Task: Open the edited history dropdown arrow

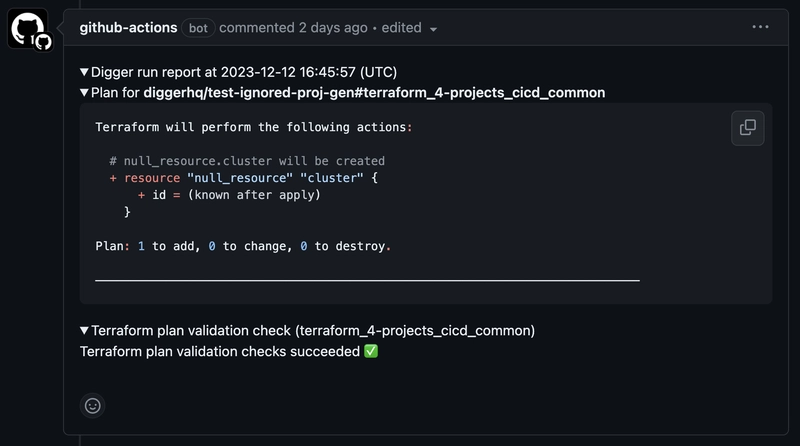Action: (433, 30)
